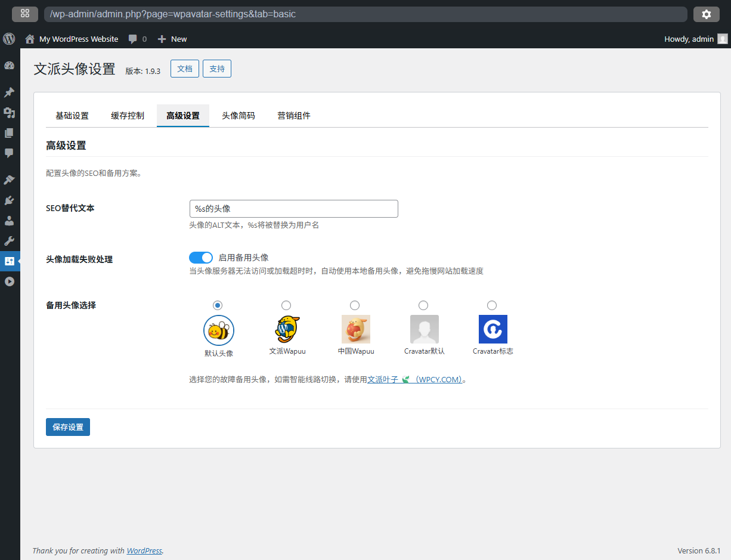731x560 pixels.
Task: Click the collapse menu play icon in sidebar
Action: pos(9,281)
